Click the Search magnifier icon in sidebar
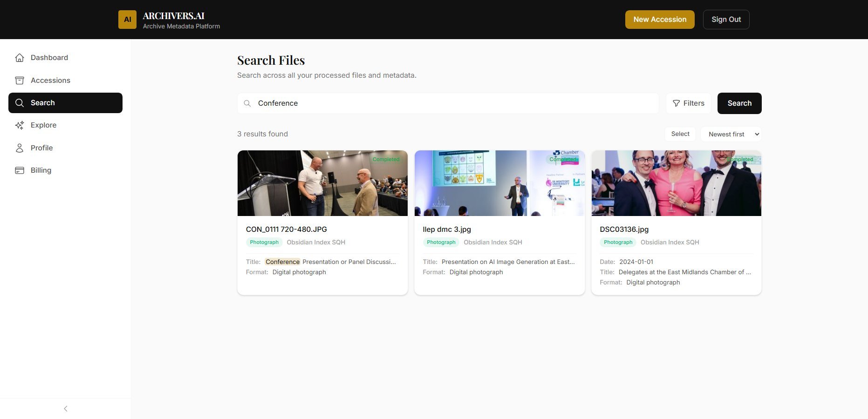Viewport: 868px width, 419px height. [19, 102]
